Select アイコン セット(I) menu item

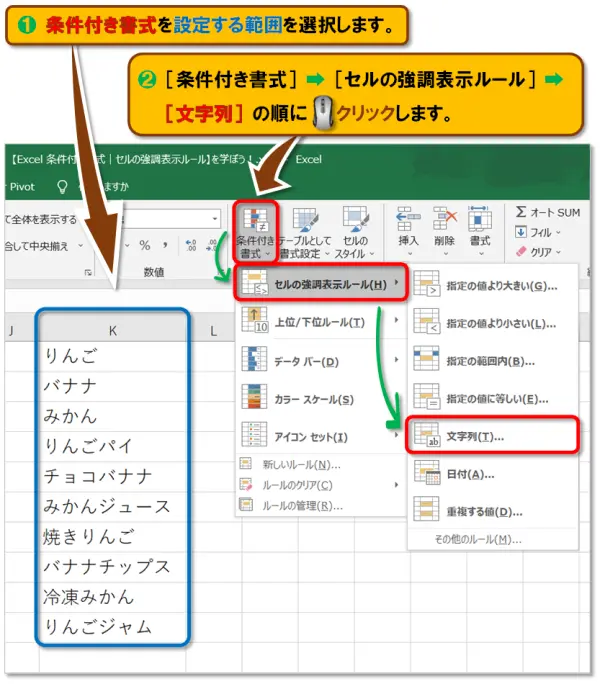(x=321, y=436)
